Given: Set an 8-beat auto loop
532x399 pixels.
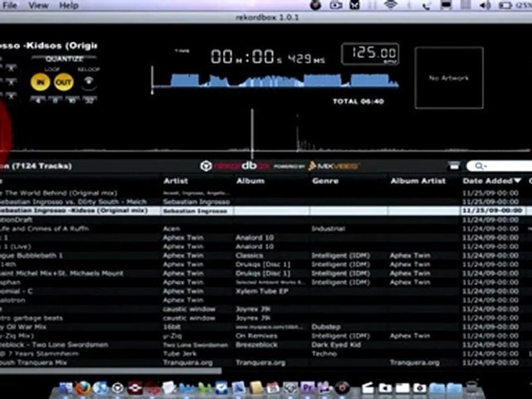Looking at the screenshot, I should (55, 100).
